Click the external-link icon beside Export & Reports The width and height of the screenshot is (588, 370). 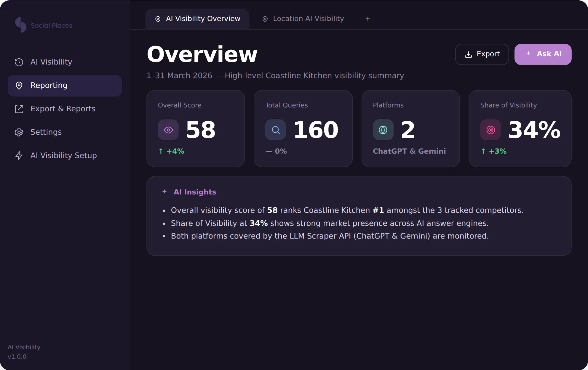pos(19,109)
